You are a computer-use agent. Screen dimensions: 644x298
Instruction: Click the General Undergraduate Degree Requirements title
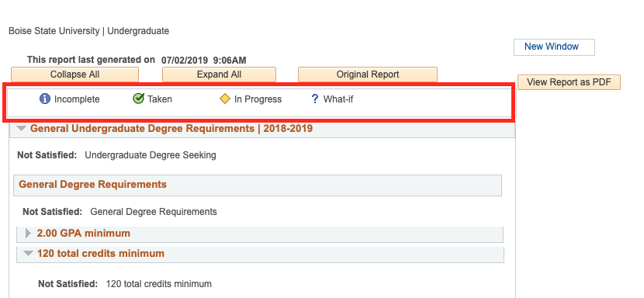pyautogui.click(x=171, y=129)
